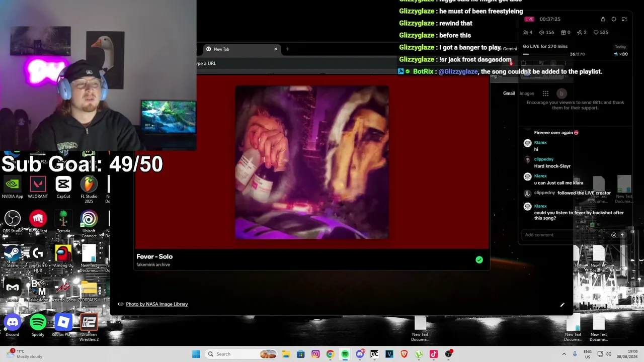Click the green checkmark beside Fever - Solo
The image size is (644, 362).
479,260
